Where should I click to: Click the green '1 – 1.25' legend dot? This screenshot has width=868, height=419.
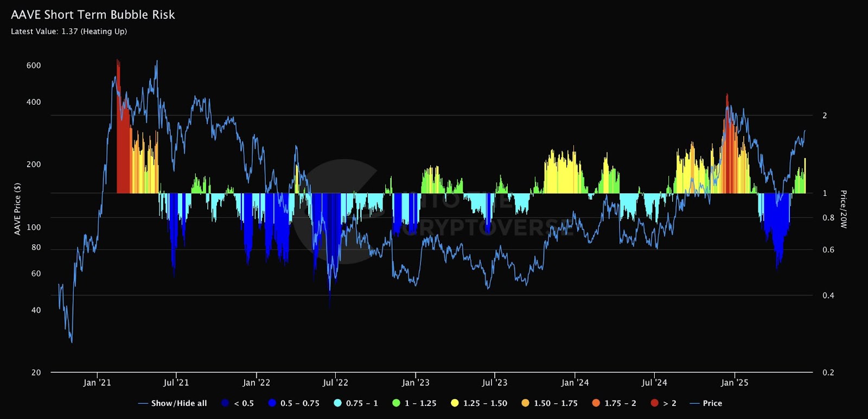[396, 403]
